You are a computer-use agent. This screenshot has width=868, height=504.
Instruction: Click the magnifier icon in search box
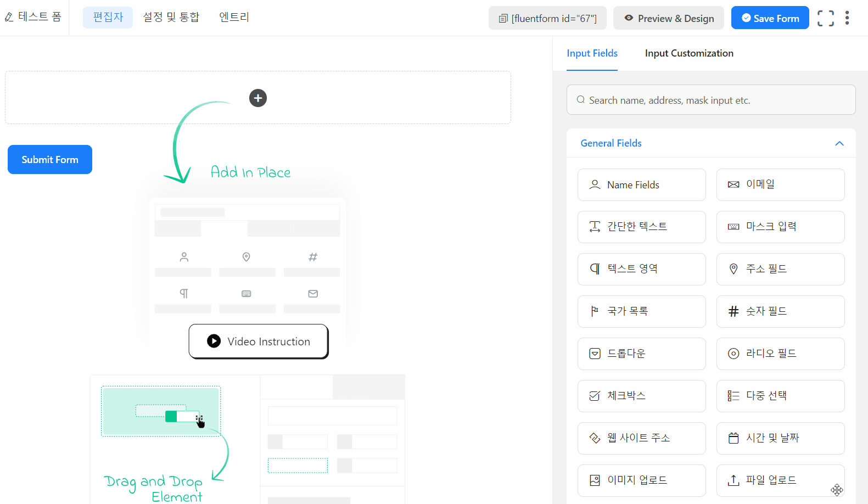pyautogui.click(x=580, y=100)
